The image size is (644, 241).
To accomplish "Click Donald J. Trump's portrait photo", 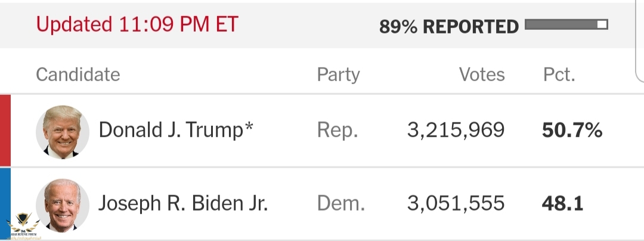I will pos(63,132).
